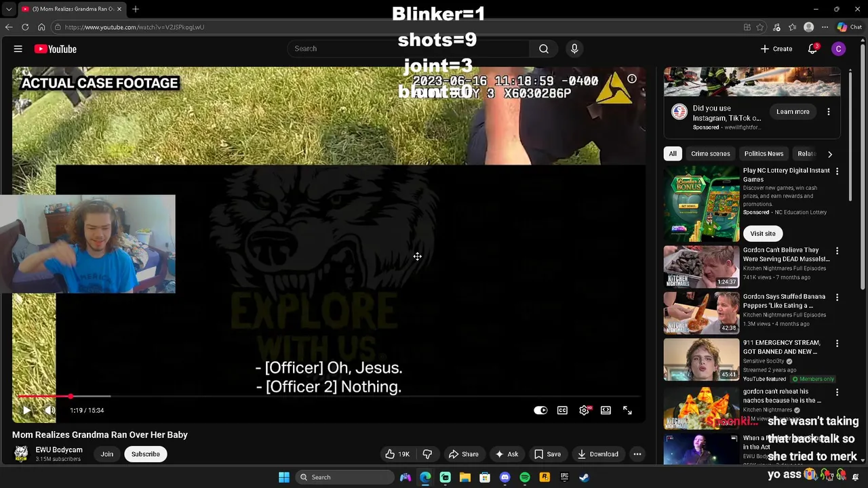Image resolution: width=868 pixels, height=488 pixels.
Task: Open Copilot Chat in the browser
Action: 850,27
